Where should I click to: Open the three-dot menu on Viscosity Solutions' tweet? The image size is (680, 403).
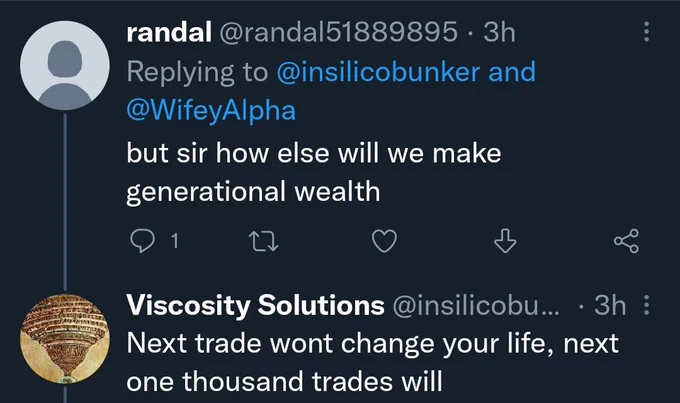(x=646, y=305)
